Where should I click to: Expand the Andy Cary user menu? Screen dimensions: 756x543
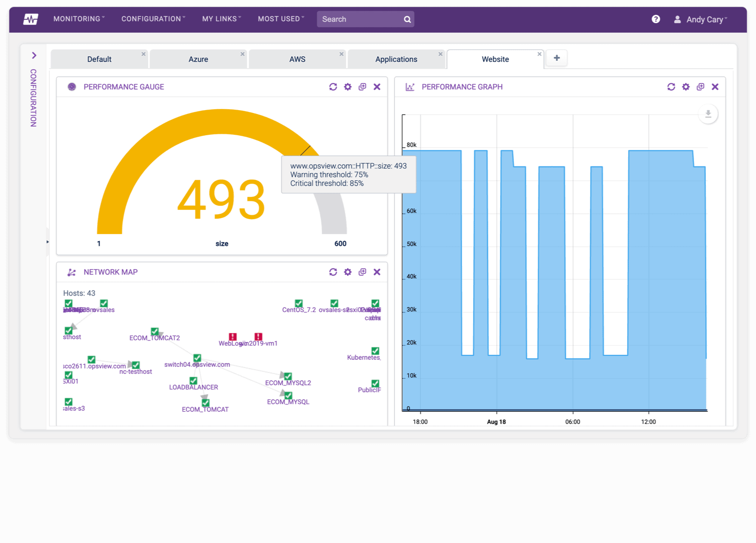coord(701,19)
